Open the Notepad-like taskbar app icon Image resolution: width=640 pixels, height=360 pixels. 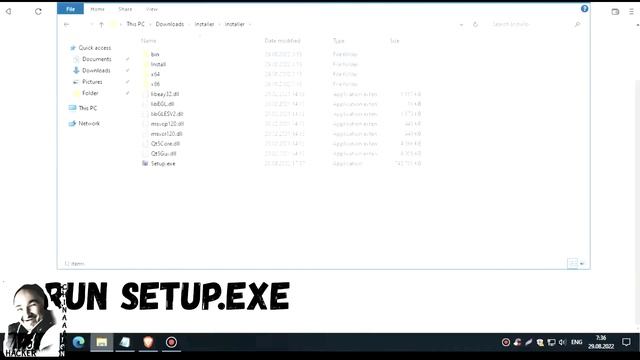click(125, 342)
